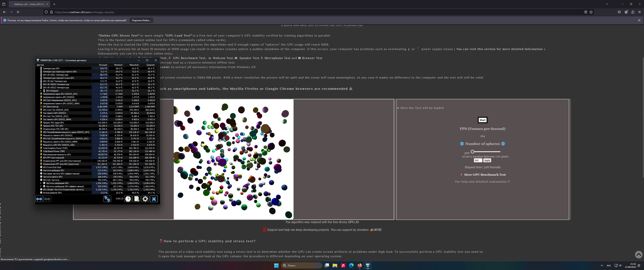This screenshot has width=644, height=270.
Task: Expand the GPU Hotspots tree row
Action: tap(41, 91)
